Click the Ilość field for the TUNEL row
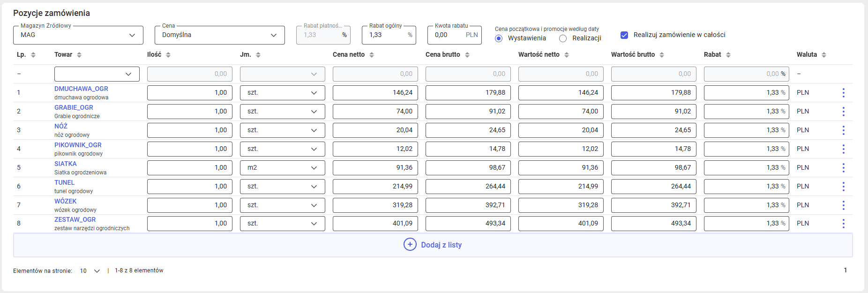868x293 pixels. coord(189,187)
